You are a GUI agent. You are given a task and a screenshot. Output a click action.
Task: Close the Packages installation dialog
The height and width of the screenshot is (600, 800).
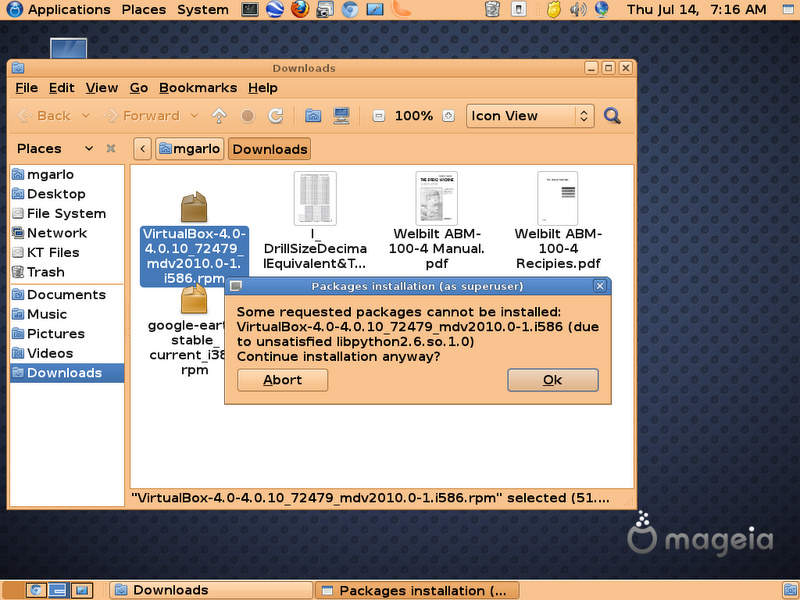click(x=600, y=286)
